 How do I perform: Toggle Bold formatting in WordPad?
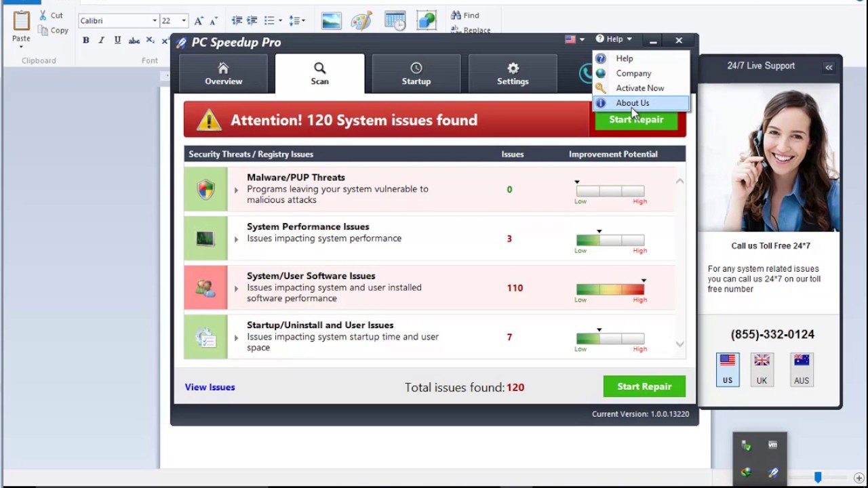[85, 41]
